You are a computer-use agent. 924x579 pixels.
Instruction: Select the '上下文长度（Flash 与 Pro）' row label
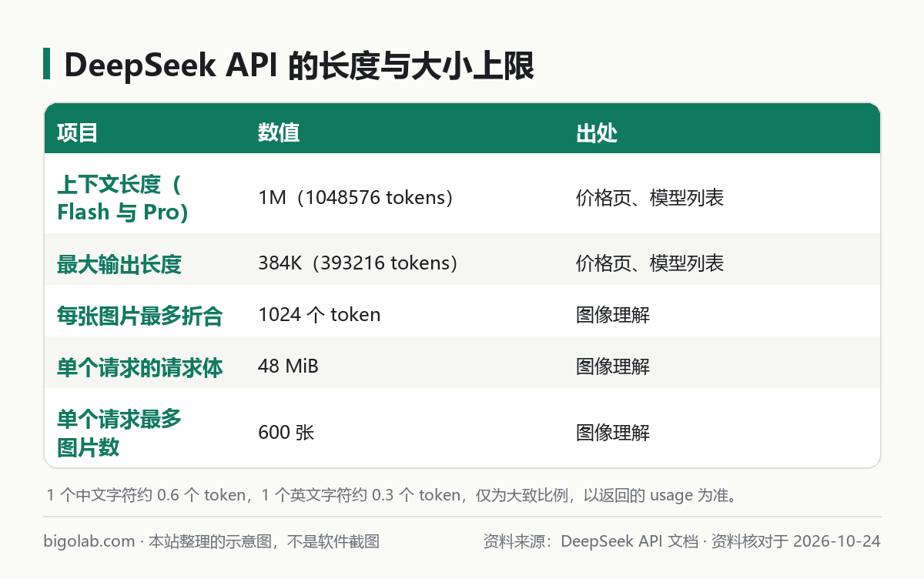[x=123, y=198]
